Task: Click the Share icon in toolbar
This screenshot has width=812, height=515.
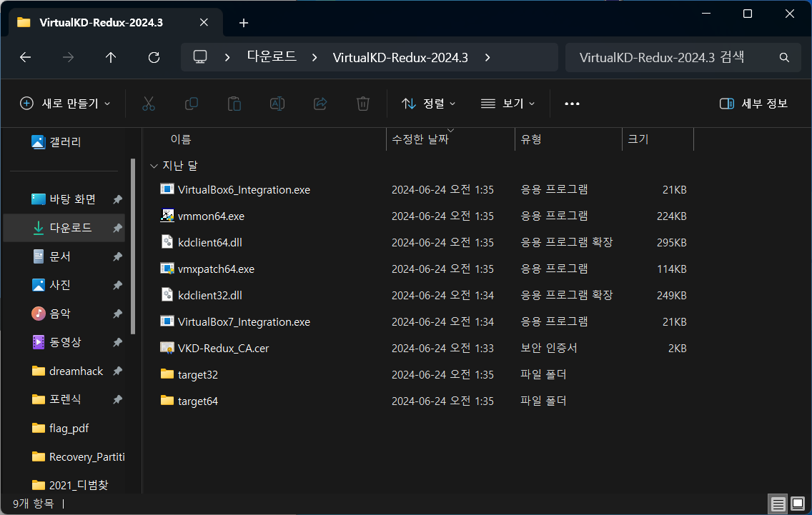Action: point(320,104)
